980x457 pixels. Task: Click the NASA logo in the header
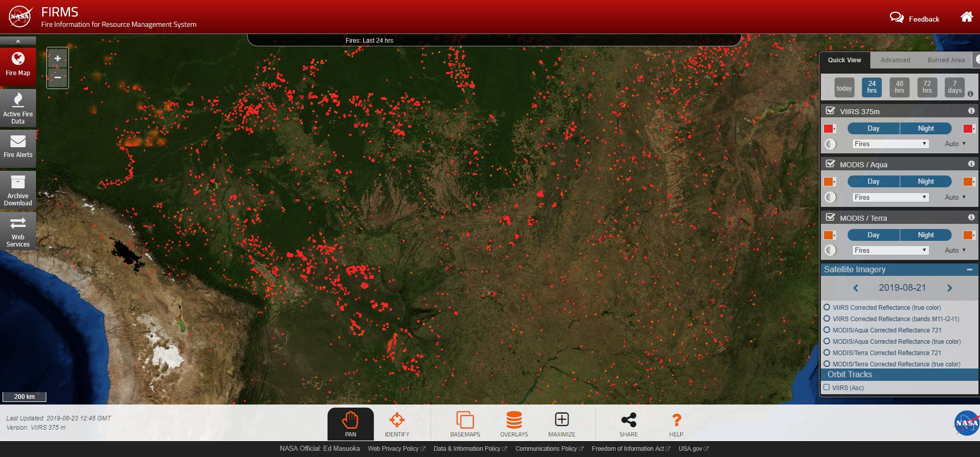click(21, 17)
